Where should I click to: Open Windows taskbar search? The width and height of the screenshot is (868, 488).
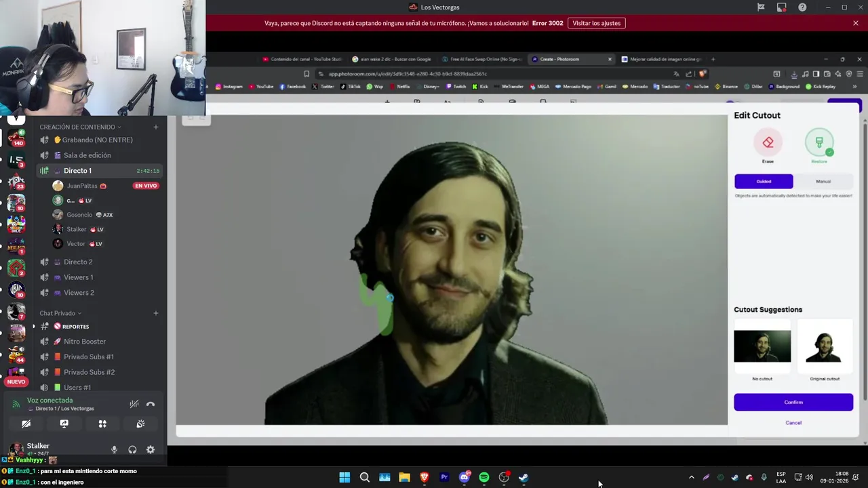pyautogui.click(x=364, y=477)
